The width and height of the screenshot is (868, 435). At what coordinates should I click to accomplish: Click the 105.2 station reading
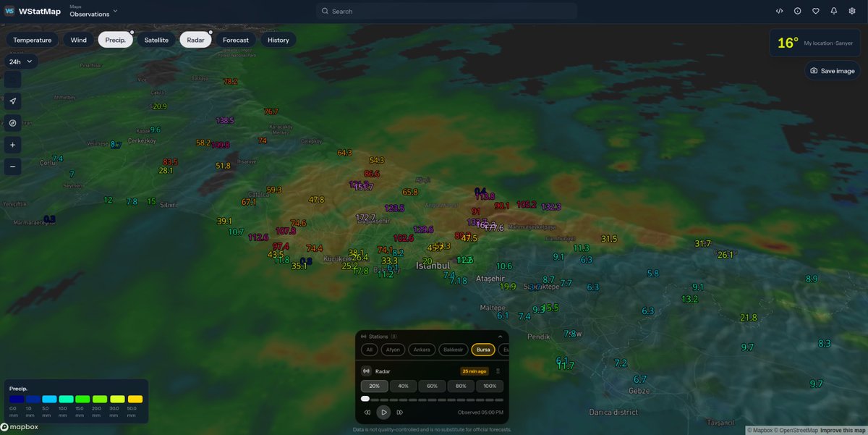pos(527,204)
